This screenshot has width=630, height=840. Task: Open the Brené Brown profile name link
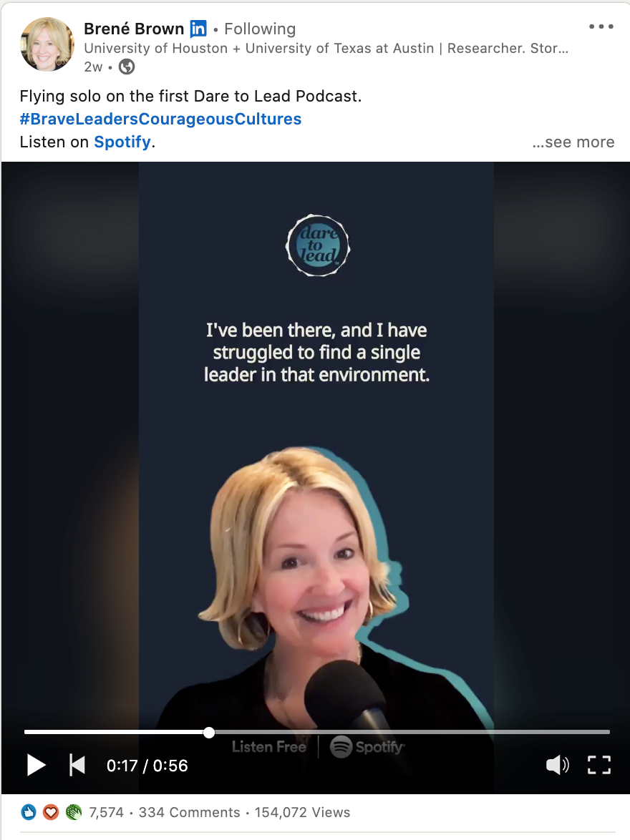pos(134,29)
